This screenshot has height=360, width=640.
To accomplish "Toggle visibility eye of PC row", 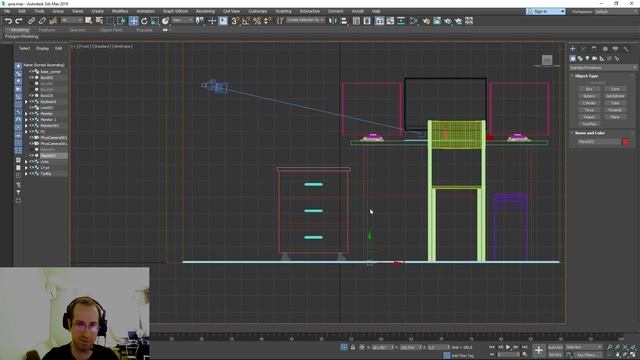I will click(31, 132).
